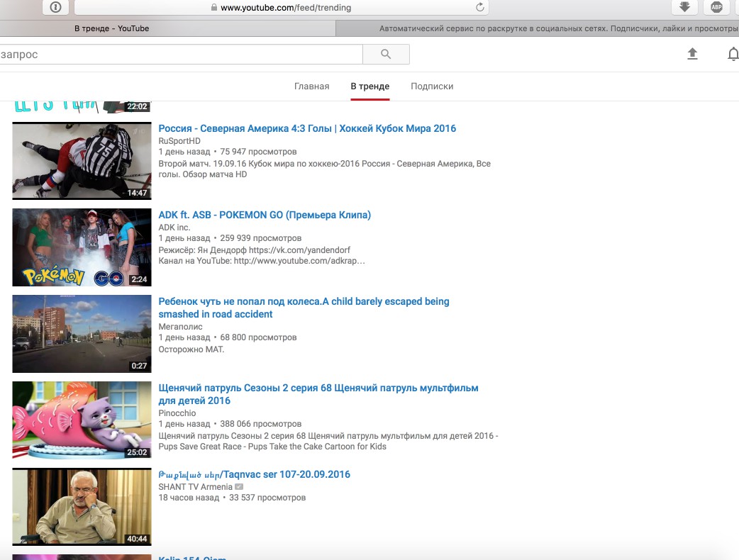Open video 'Россия - Северная Америка 4:3 Голы'
The height and width of the screenshot is (560, 739).
pos(307,128)
